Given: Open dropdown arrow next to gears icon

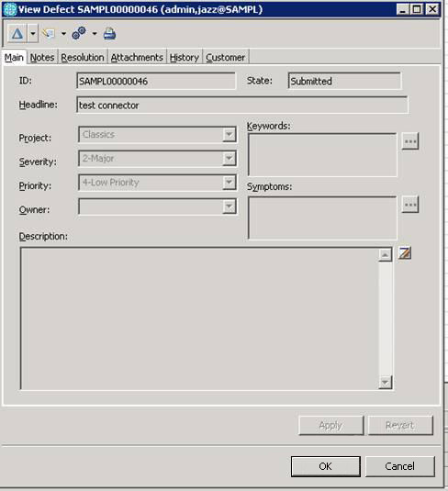Looking at the screenshot, I should point(95,34).
